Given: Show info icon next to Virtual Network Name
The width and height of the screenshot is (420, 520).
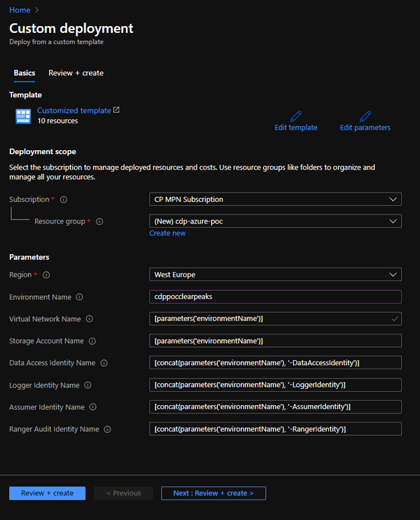Looking at the screenshot, I should pos(90,319).
